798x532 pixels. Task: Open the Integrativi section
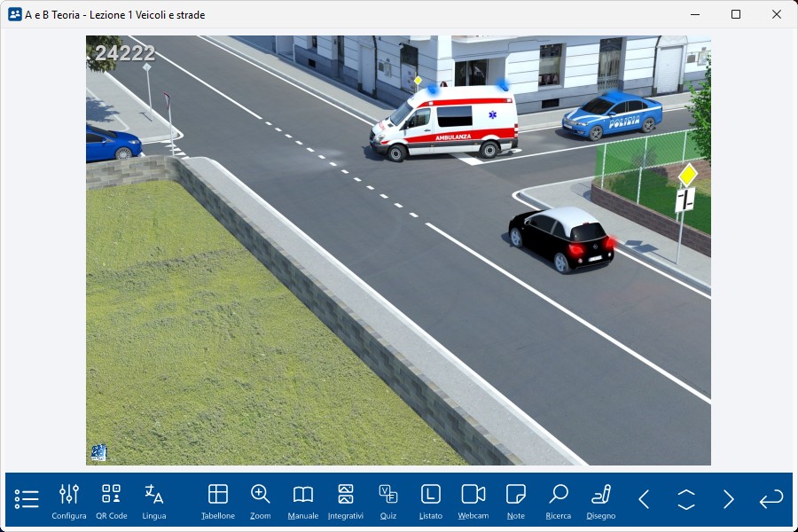pyautogui.click(x=345, y=500)
